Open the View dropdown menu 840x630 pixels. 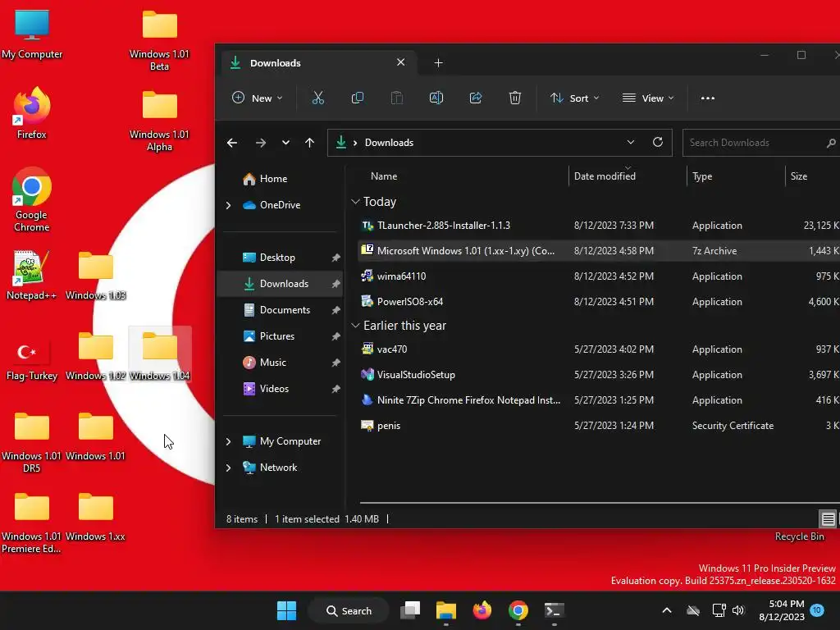(648, 98)
